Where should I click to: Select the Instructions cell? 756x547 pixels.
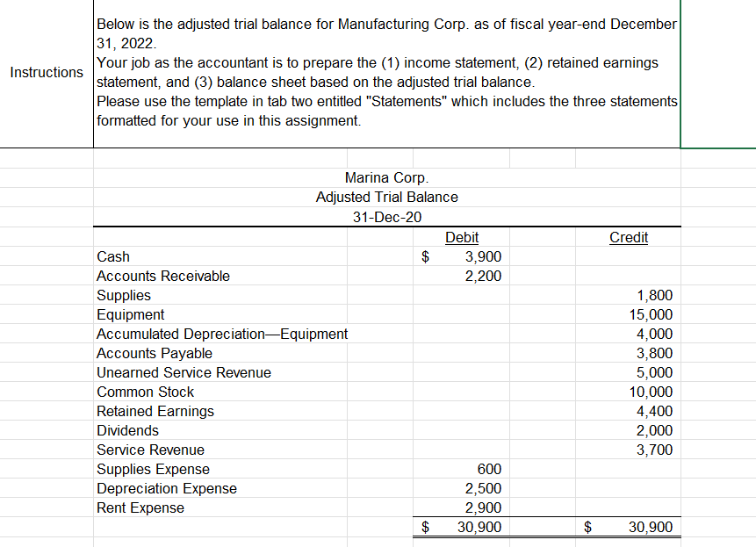(x=46, y=73)
